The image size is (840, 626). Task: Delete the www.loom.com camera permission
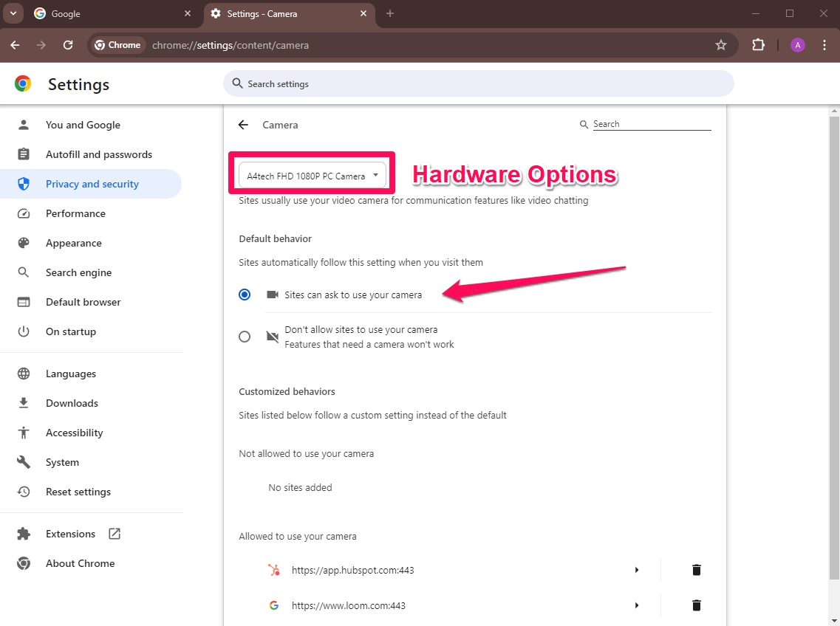pyautogui.click(x=695, y=605)
